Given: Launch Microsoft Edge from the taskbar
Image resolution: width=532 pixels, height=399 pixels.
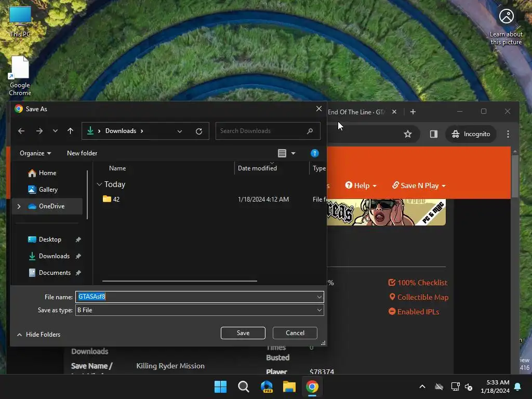Looking at the screenshot, I should click(267, 387).
